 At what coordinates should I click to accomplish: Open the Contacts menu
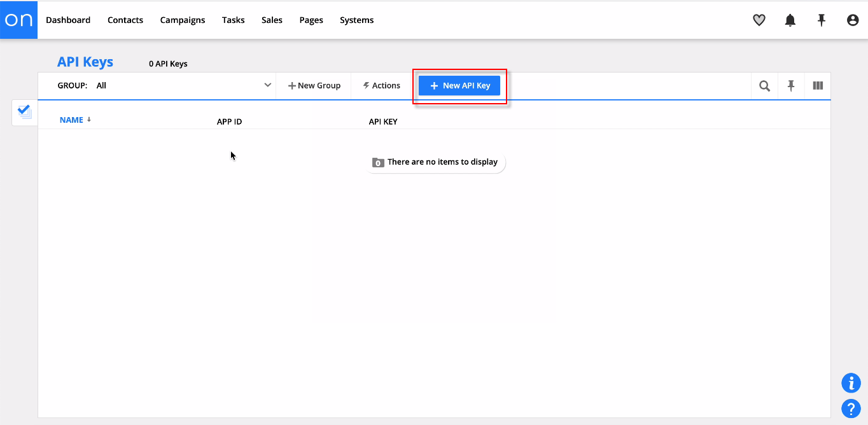point(125,20)
